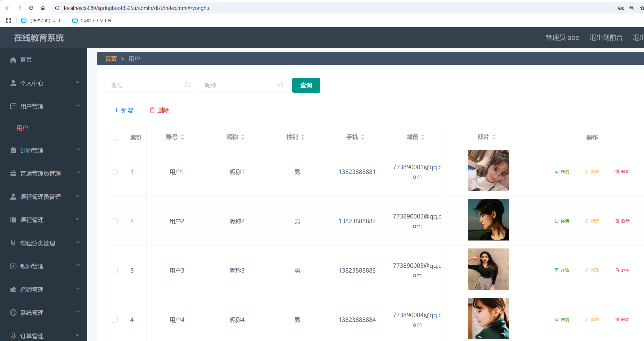
Task: Select the 首页 home icon in sidebar
Action: click(x=13, y=59)
